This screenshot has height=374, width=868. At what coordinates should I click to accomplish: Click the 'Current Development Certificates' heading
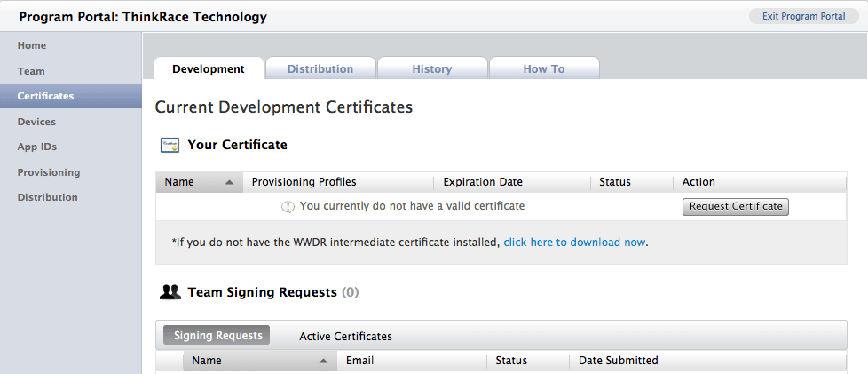coord(284,107)
